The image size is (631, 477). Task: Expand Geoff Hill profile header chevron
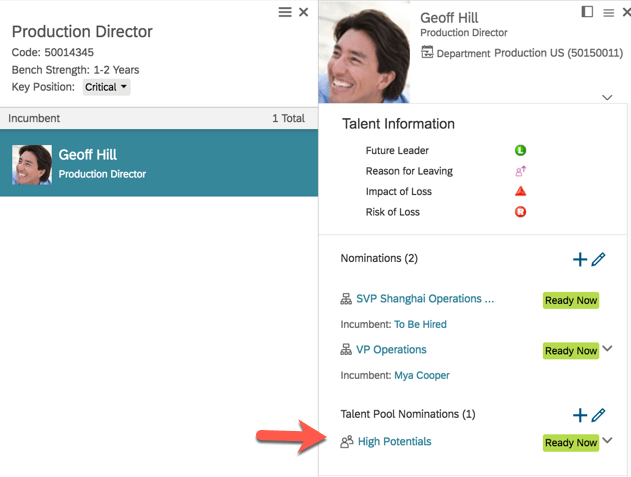click(608, 97)
